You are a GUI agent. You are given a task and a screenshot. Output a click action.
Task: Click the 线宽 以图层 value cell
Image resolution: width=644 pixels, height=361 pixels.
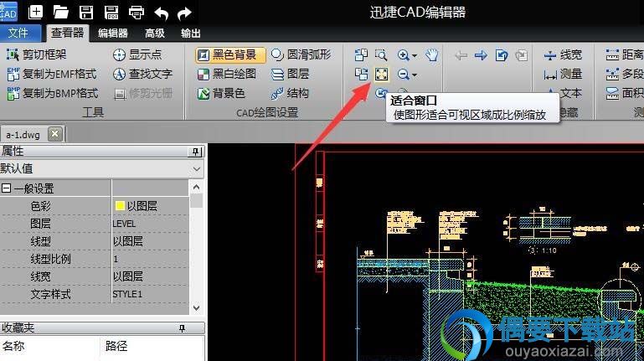pos(150,276)
